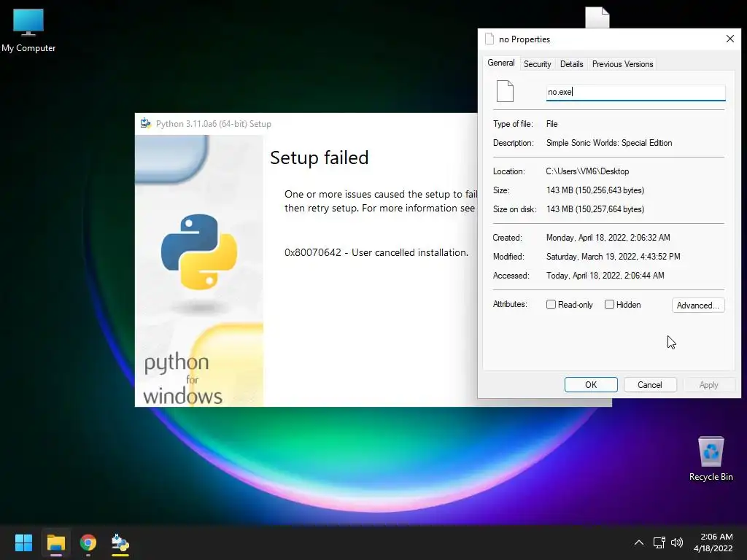Screen dimensions: 747x560
Task: Click the Apply button
Action: pyautogui.click(x=708, y=385)
